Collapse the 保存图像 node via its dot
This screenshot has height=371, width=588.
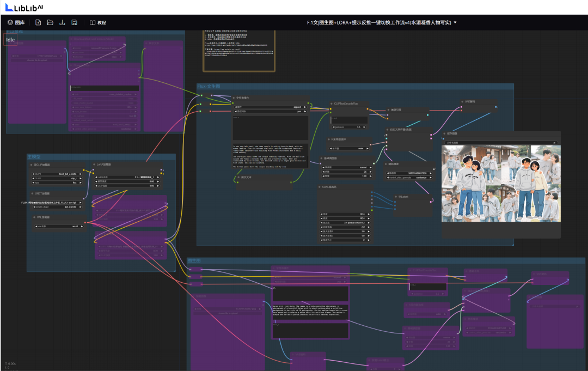click(444, 133)
